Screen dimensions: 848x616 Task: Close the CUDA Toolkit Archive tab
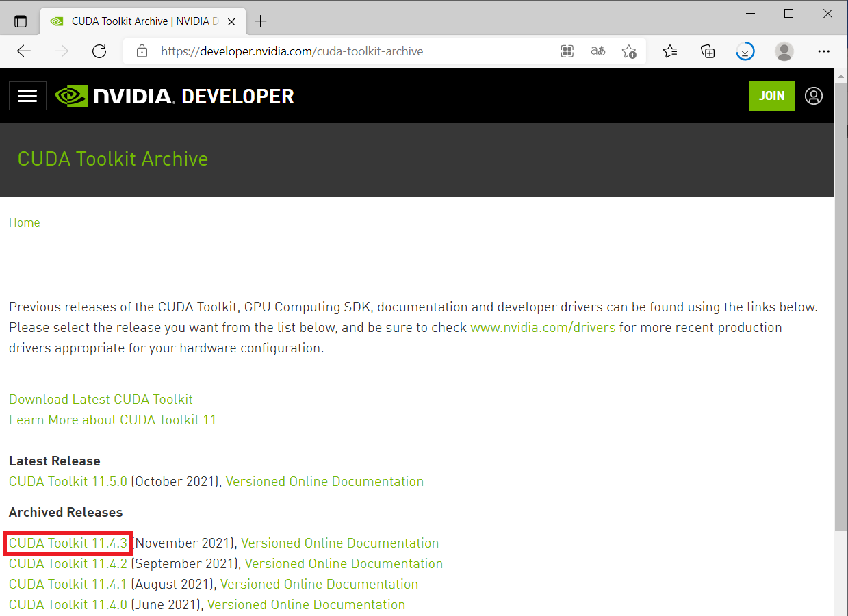(x=231, y=21)
